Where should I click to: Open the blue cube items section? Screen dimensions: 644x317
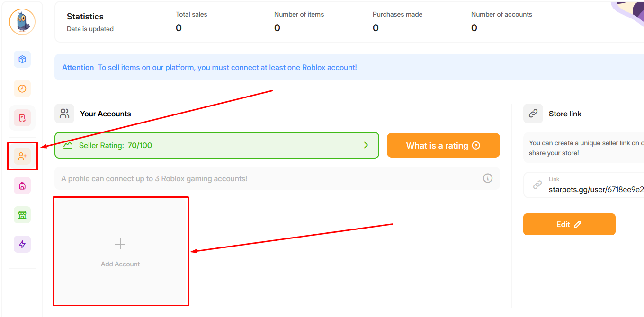point(22,59)
